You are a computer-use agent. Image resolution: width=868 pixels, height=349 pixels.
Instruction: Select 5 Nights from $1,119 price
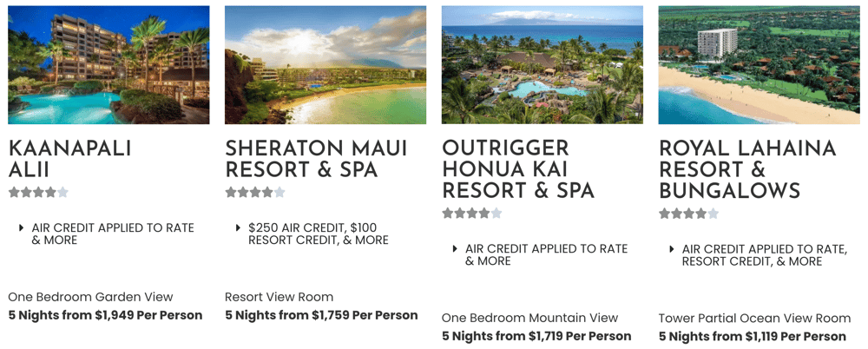click(753, 336)
